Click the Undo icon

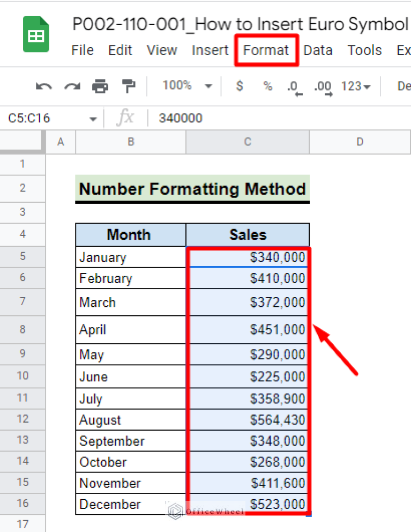[43, 86]
